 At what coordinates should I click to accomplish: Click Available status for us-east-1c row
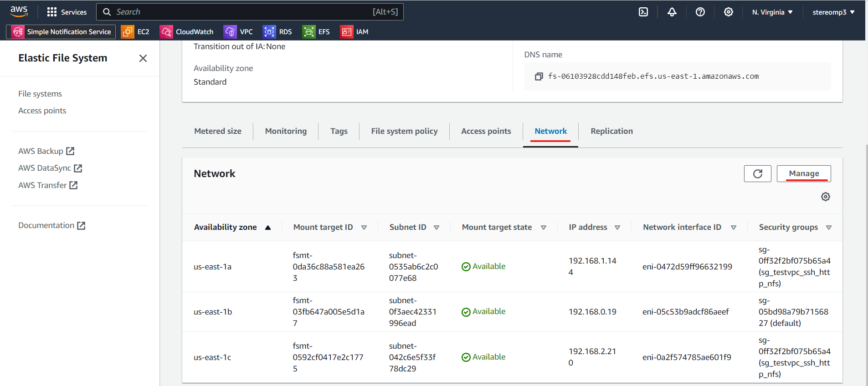pos(483,357)
